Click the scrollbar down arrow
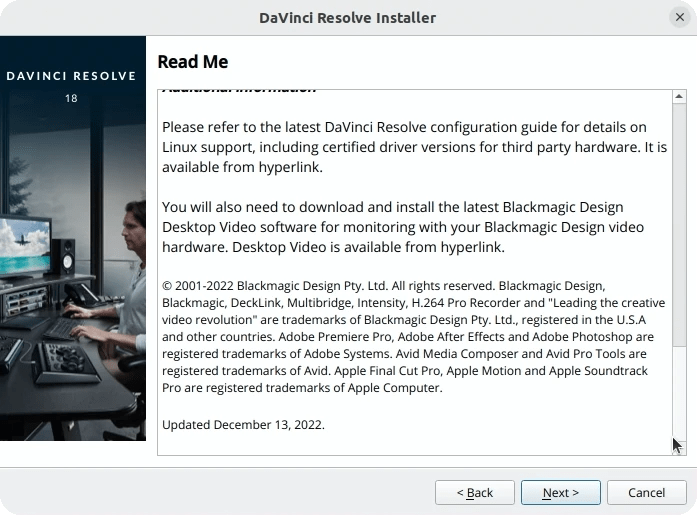The width and height of the screenshot is (697, 515). tap(679, 448)
